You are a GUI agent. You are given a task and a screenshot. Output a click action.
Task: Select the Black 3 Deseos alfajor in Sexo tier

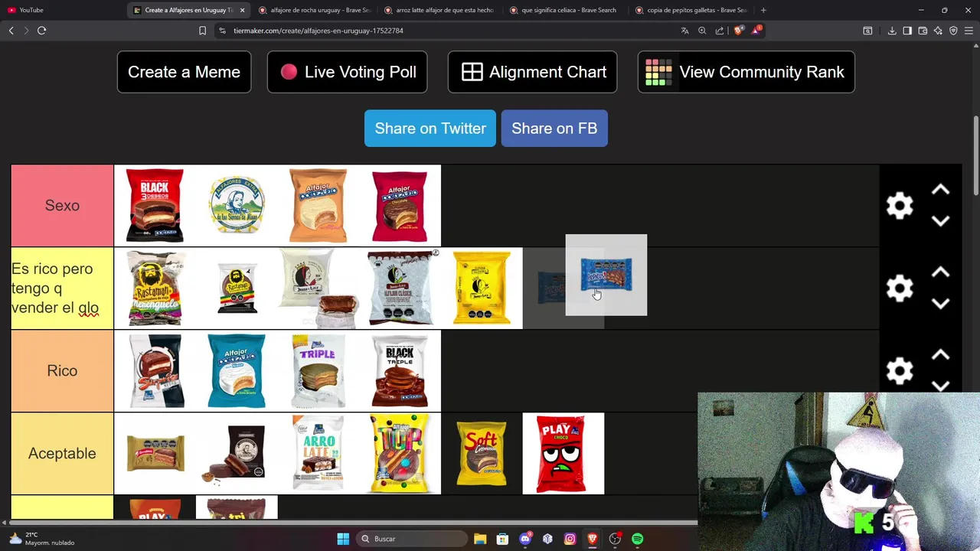point(155,206)
